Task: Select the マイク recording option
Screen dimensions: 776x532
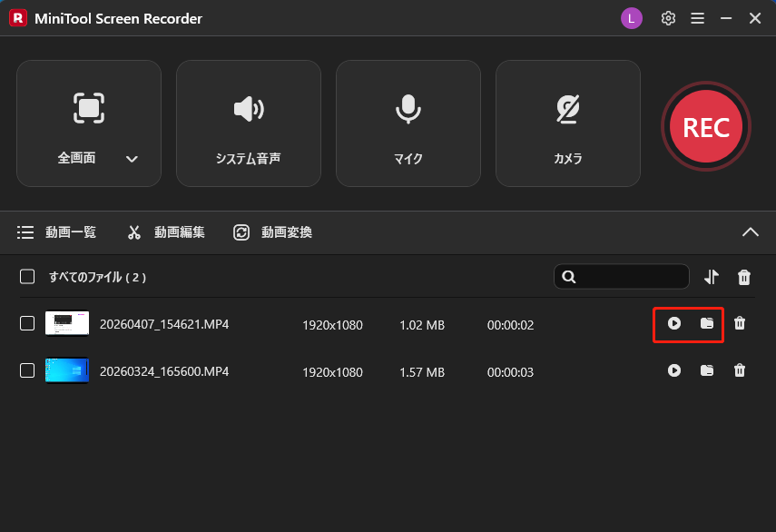Action: pyautogui.click(x=408, y=123)
